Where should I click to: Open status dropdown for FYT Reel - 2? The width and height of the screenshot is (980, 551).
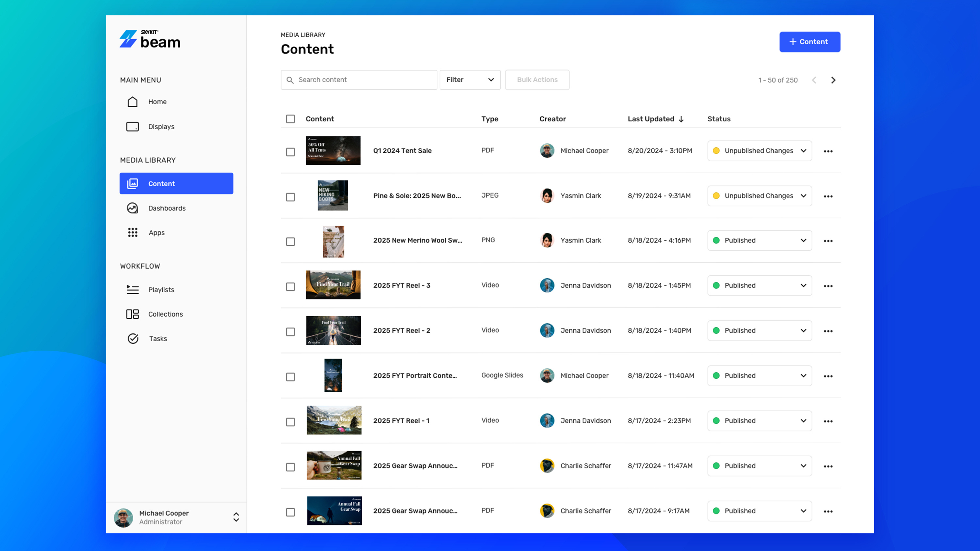pyautogui.click(x=759, y=330)
